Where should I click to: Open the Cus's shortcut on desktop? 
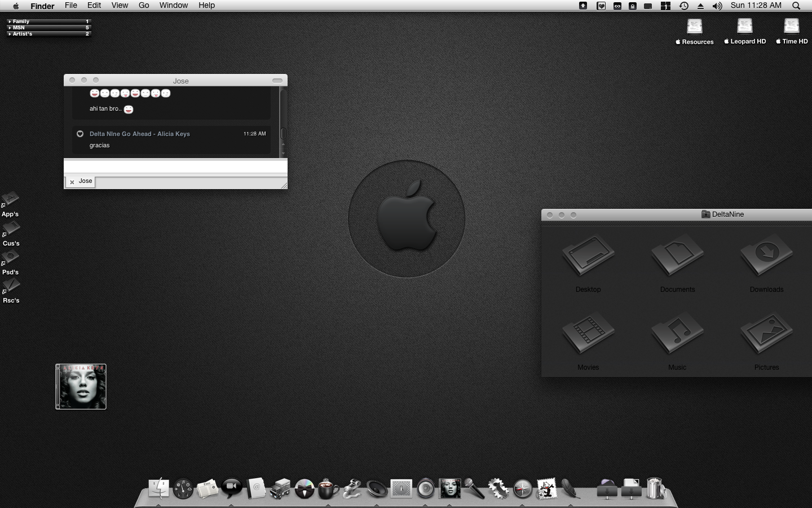11,234
